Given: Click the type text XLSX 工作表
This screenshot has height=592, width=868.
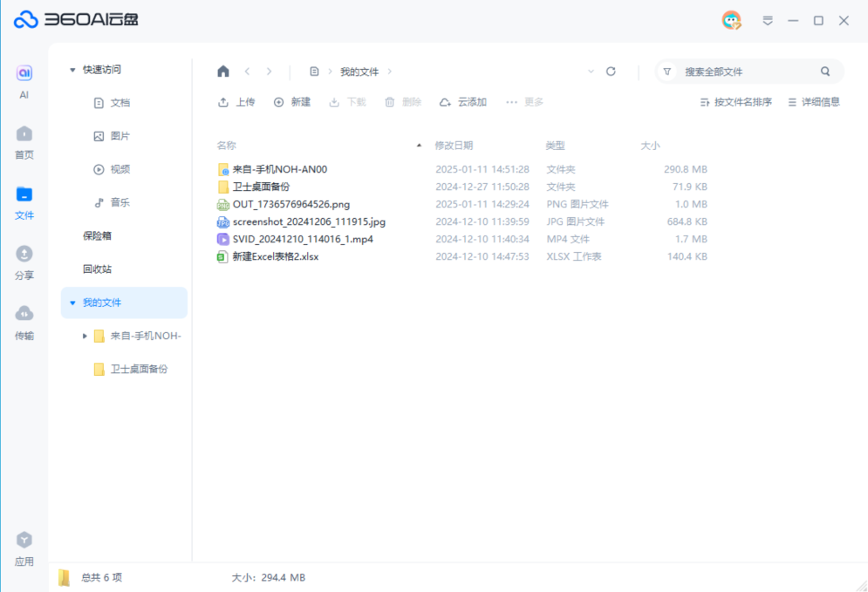Looking at the screenshot, I should [x=573, y=256].
